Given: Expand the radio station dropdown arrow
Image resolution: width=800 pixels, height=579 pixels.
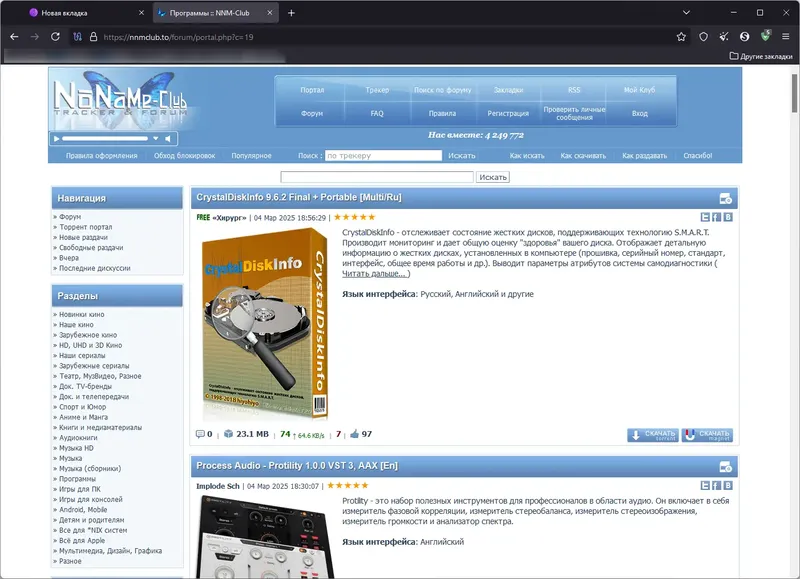Looking at the screenshot, I should point(156,138).
